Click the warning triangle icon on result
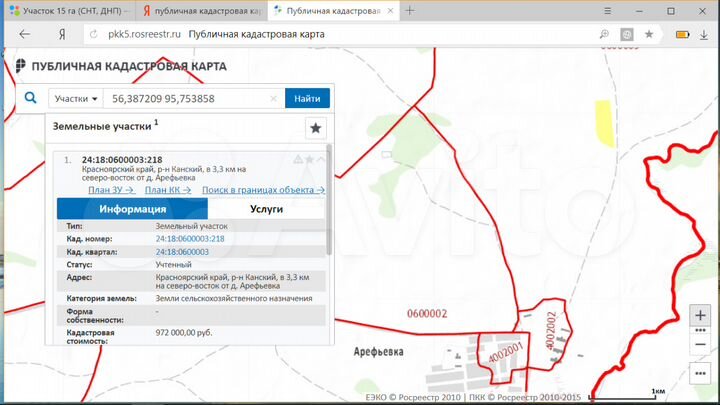The width and height of the screenshot is (720, 405). coord(298,159)
